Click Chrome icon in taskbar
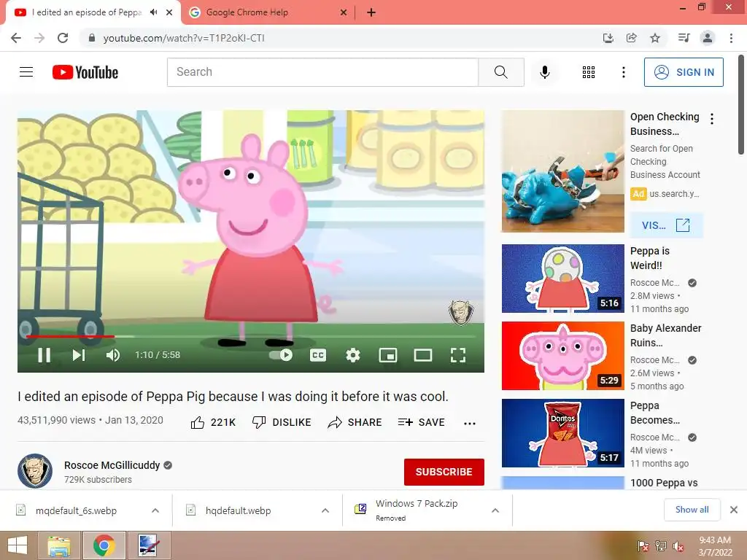The height and width of the screenshot is (560, 747). (x=104, y=545)
